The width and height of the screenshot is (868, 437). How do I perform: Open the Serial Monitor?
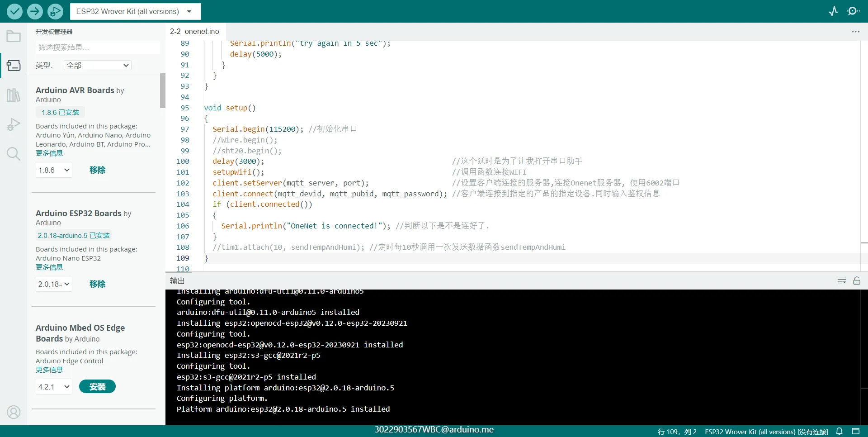(854, 11)
